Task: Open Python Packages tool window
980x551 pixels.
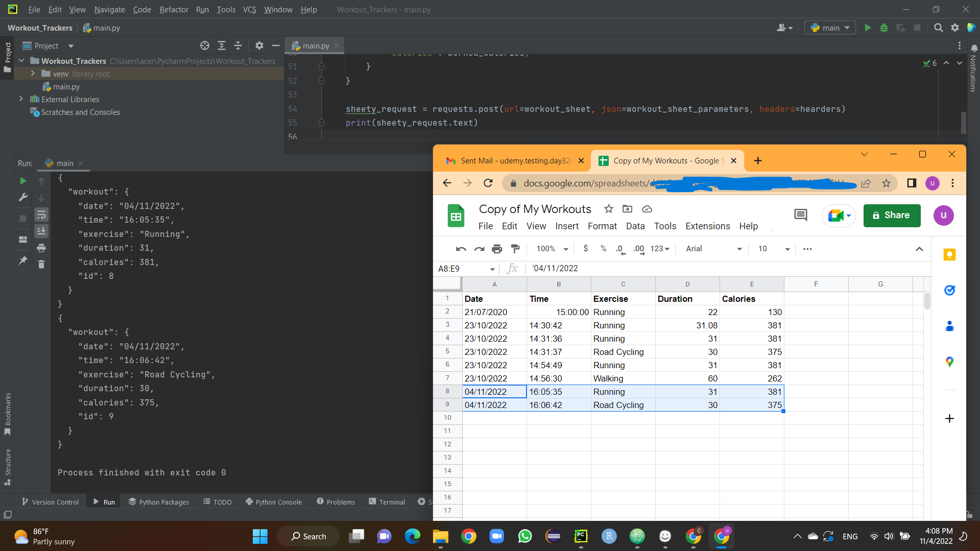Action: (x=159, y=502)
